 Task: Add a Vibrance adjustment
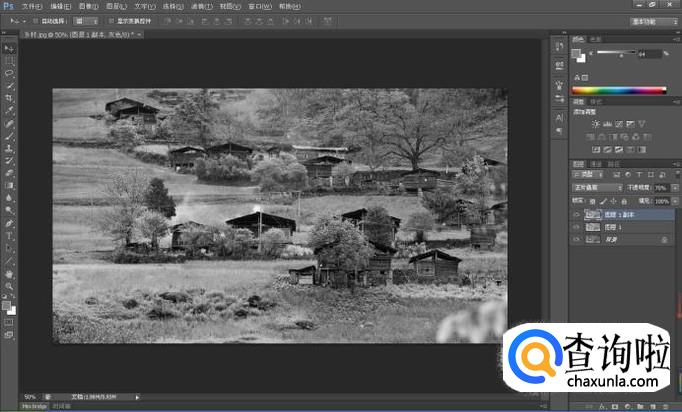(x=642, y=124)
